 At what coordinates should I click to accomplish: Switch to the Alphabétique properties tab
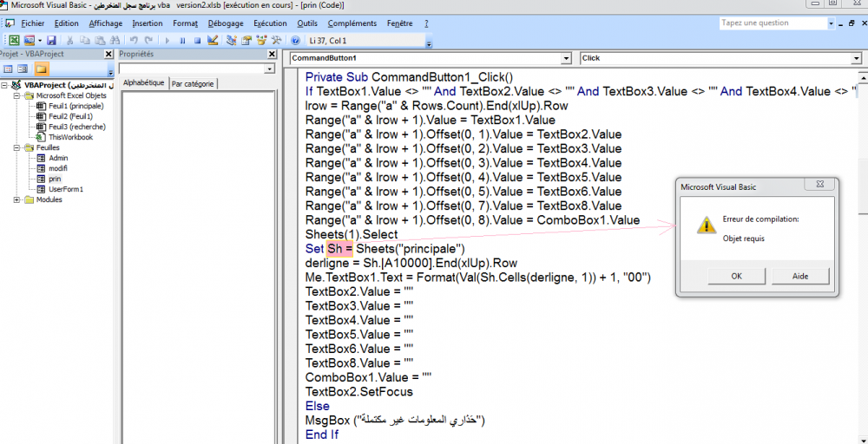(144, 82)
